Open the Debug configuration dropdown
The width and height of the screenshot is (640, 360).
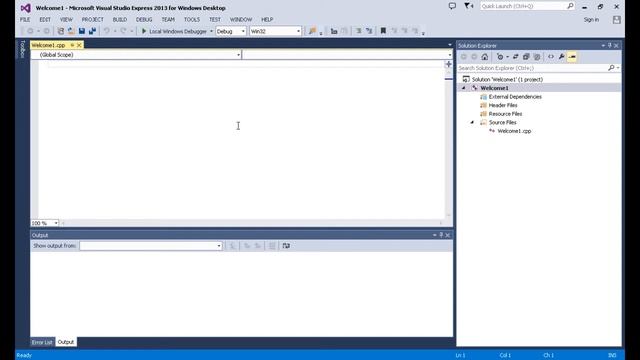[231, 31]
